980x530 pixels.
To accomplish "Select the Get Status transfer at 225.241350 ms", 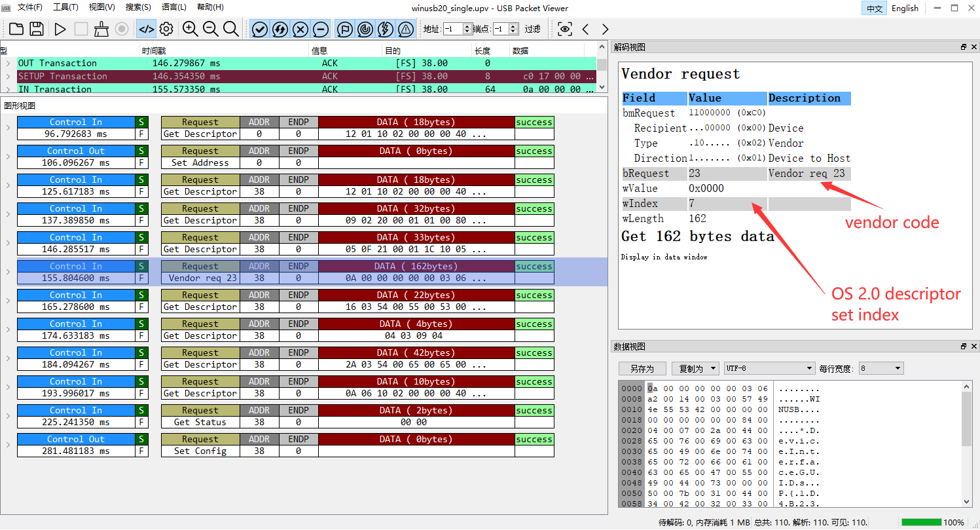I will (x=285, y=416).
